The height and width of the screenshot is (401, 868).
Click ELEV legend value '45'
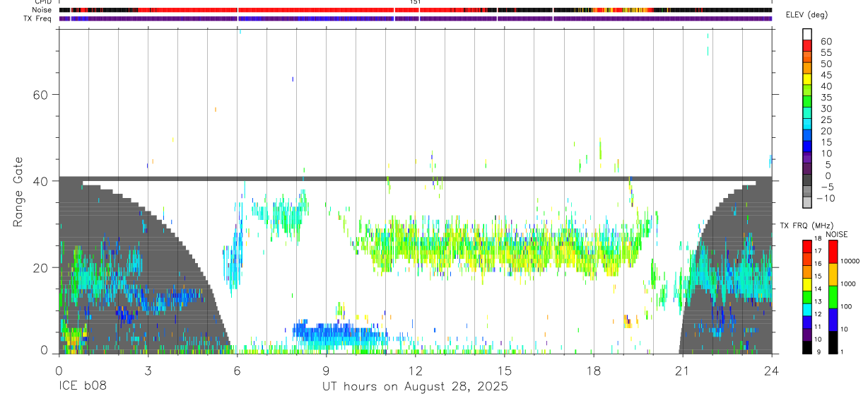click(x=826, y=75)
